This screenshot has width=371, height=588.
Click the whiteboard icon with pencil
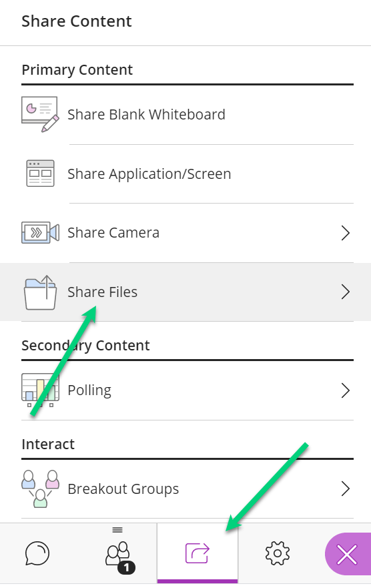(40, 114)
